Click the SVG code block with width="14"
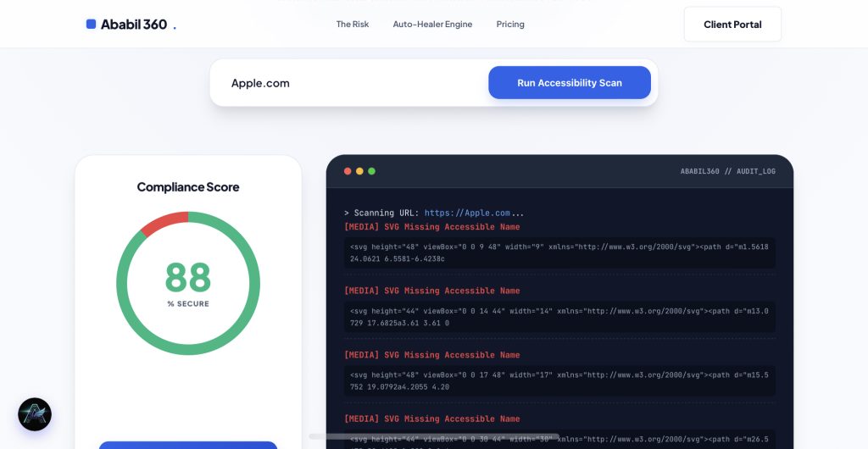The width and height of the screenshot is (868, 449). (x=559, y=316)
